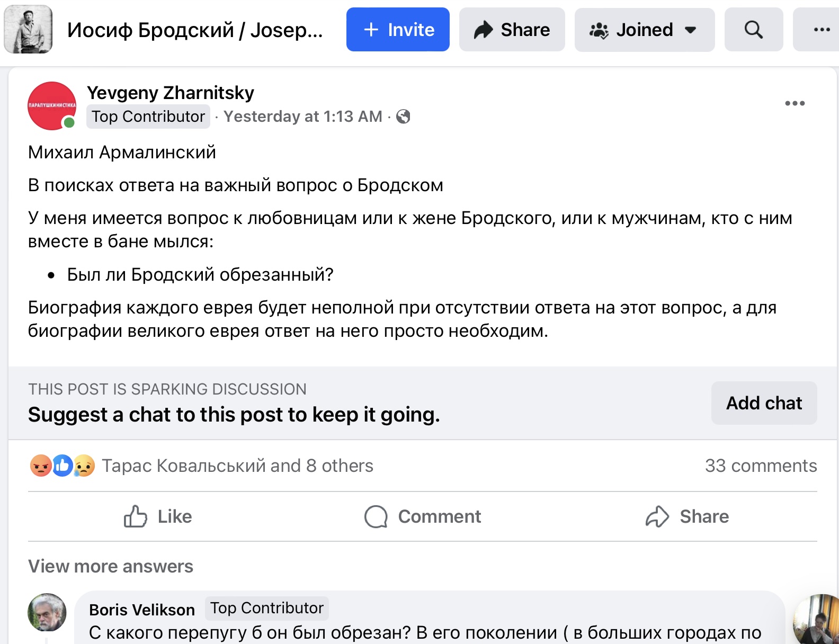Click the blue thumbs-up reaction icon
Viewport: 839px width, 644px height.
click(62, 466)
